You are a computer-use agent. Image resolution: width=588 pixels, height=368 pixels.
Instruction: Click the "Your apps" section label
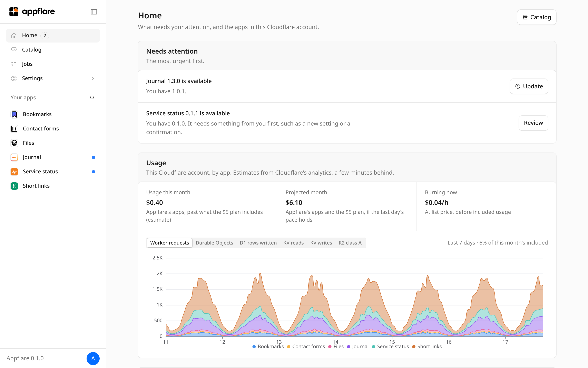[x=23, y=98]
